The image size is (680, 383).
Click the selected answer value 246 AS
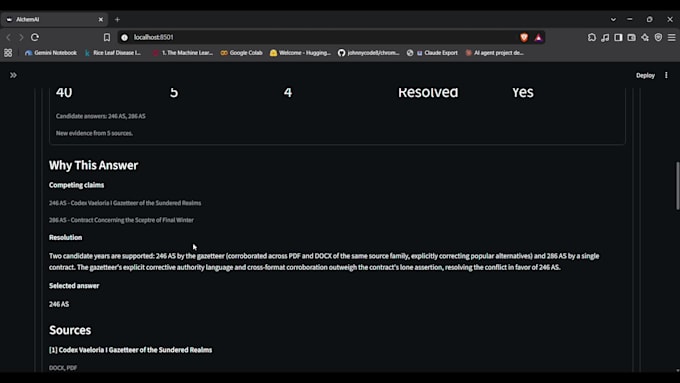[59, 304]
